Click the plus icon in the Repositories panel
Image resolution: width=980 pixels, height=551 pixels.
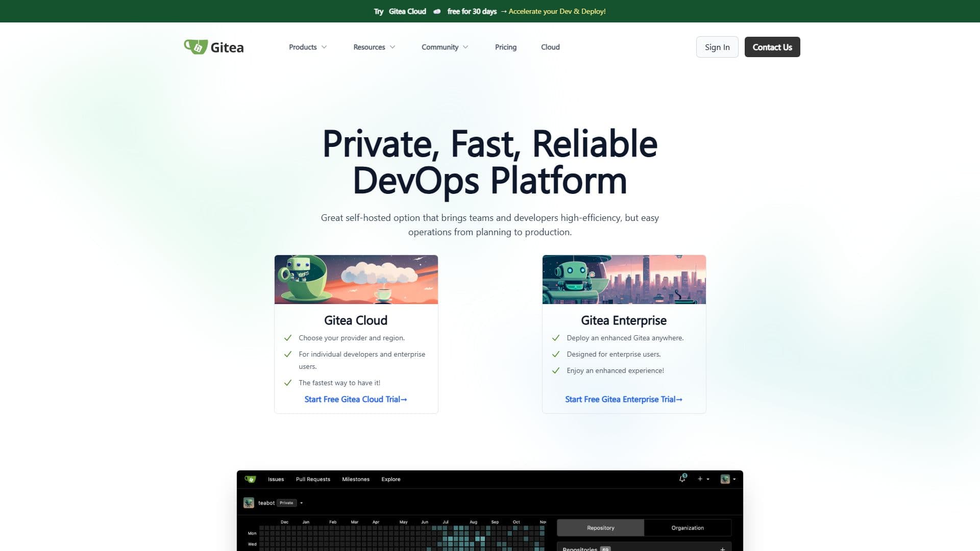[722, 549]
